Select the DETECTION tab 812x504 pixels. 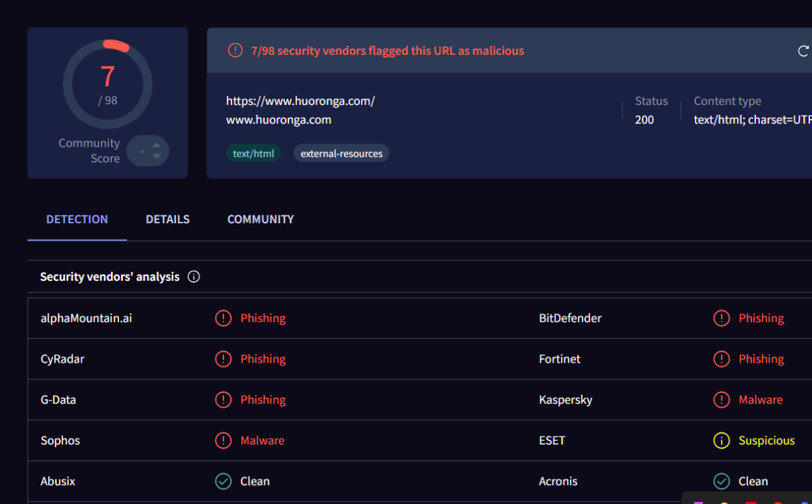pos(77,219)
